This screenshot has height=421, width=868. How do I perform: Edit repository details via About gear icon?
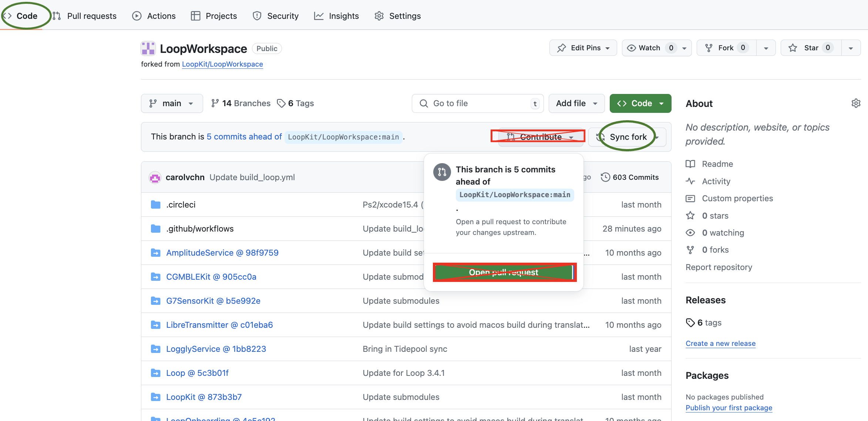pyautogui.click(x=856, y=103)
